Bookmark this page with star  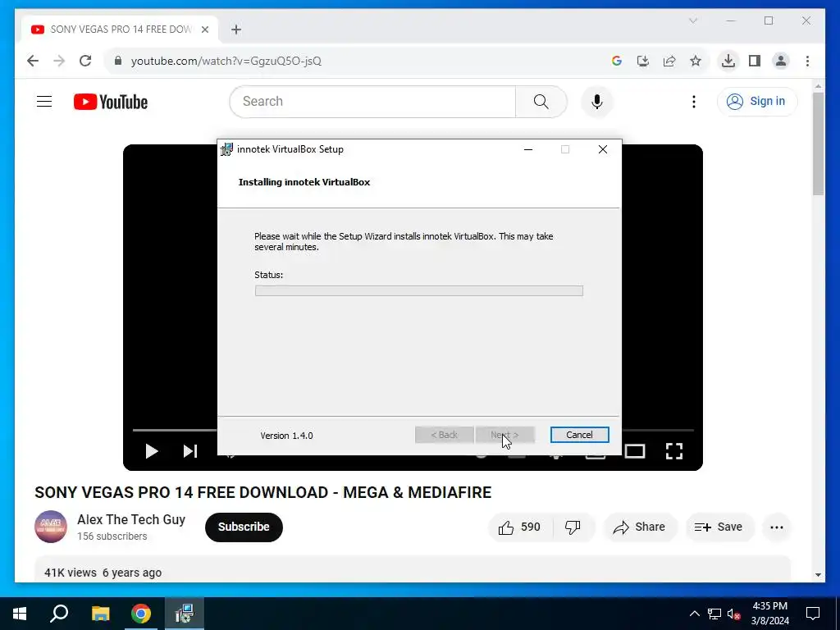696,61
